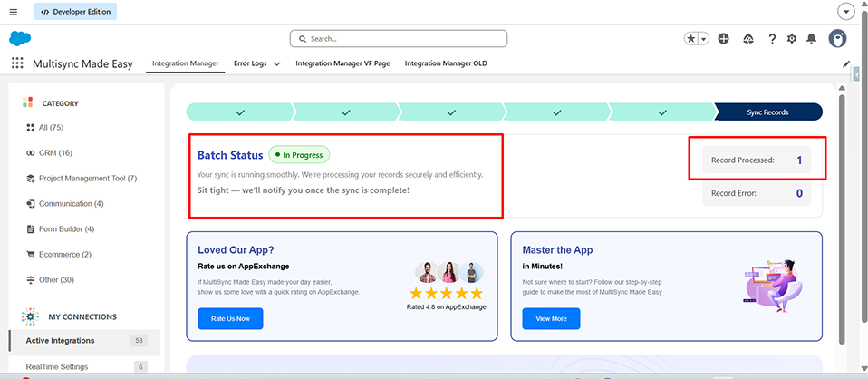Click the Form Builder document icon
Viewport: 868px width, 379px height.
pos(31,228)
